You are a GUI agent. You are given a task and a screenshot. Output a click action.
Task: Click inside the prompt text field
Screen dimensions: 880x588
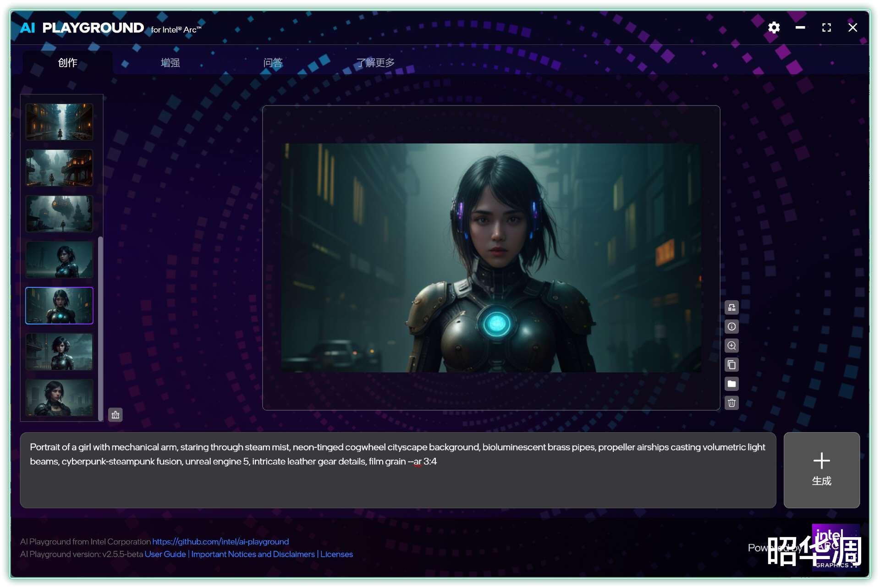click(398, 481)
